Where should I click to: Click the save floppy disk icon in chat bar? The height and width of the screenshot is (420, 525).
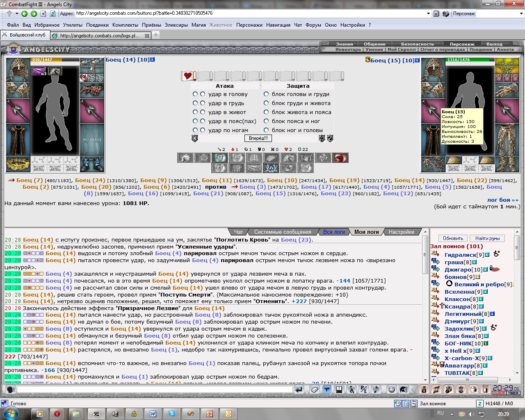(x=339, y=390)
